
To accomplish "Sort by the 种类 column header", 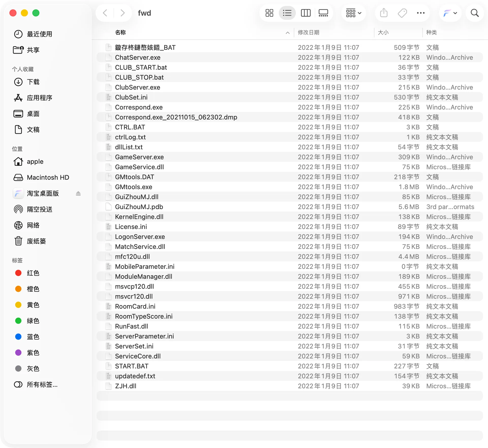I will (x=432, y=33).
